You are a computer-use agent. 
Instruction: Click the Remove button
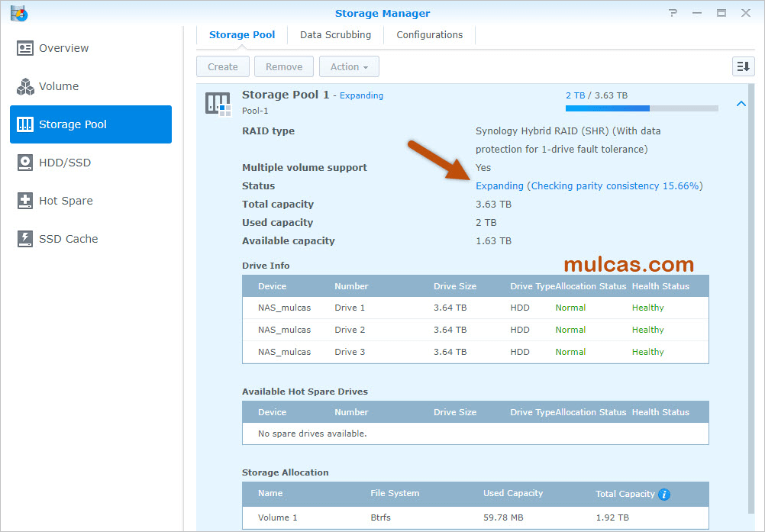284,66
